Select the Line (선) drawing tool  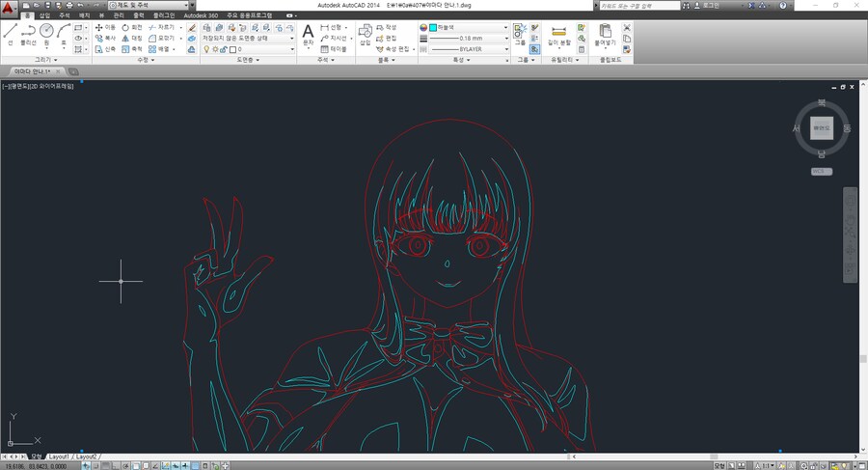click(x=10, y=35)
